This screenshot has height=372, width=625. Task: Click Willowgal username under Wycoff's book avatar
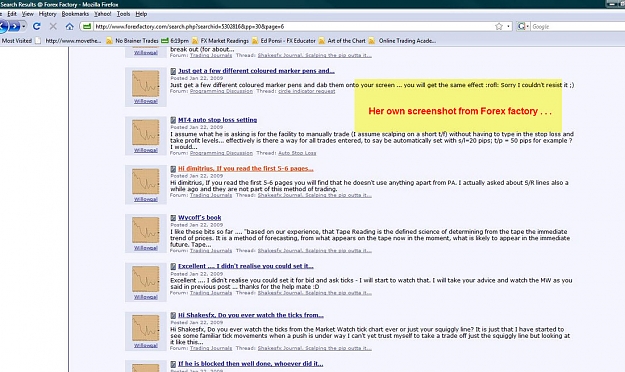coord(145,248)
